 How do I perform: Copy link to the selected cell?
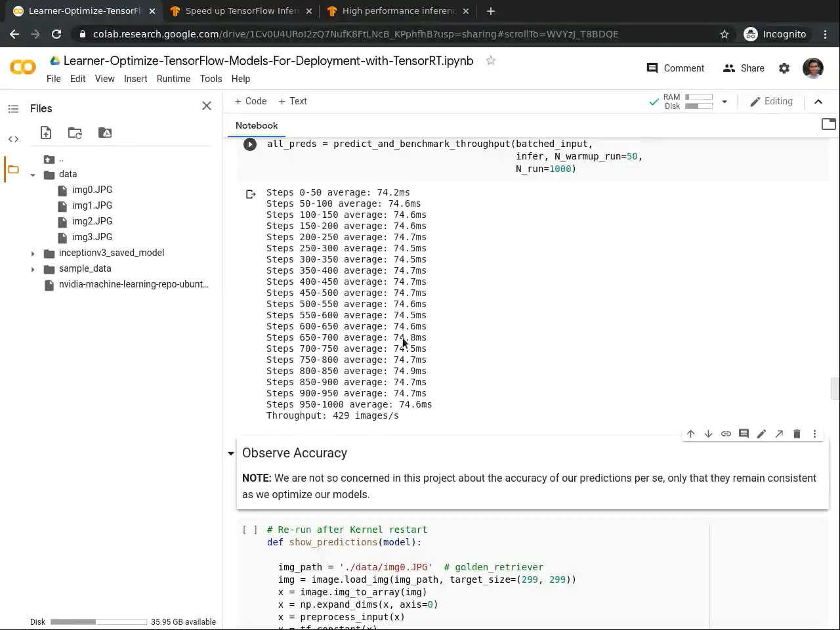[726, 434]
